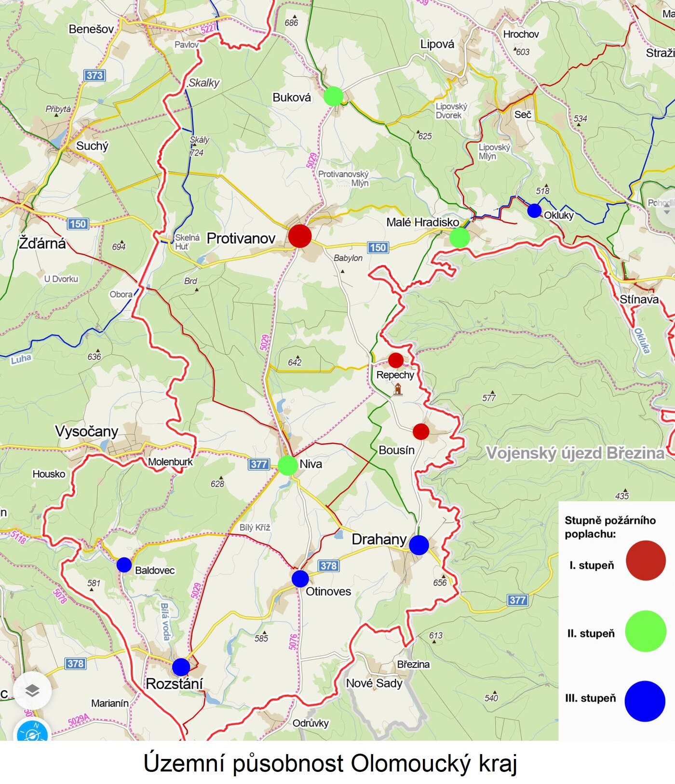This screenshot has width=675, height=784.
Task: Click the Vysočany town label
Action: click(87, 431)
